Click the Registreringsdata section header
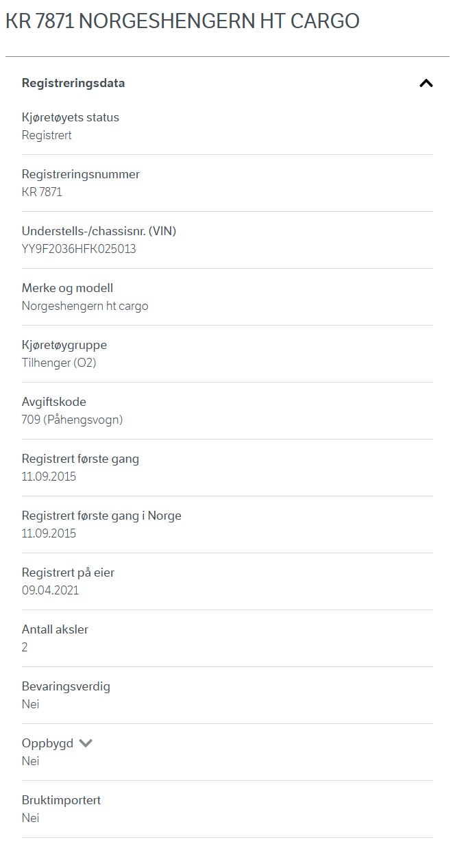 (x=73, y=83)
